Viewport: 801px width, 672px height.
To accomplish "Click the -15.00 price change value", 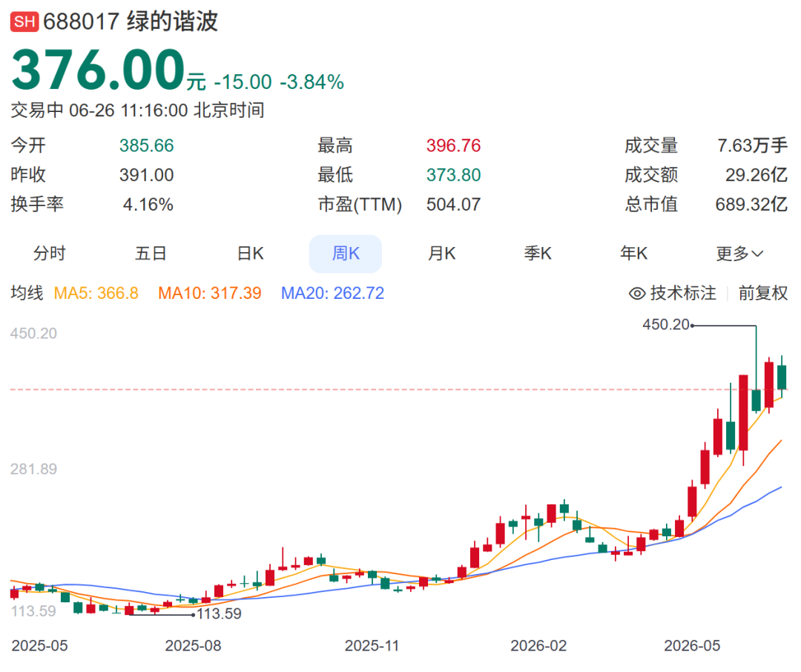I will pos(243,82).
